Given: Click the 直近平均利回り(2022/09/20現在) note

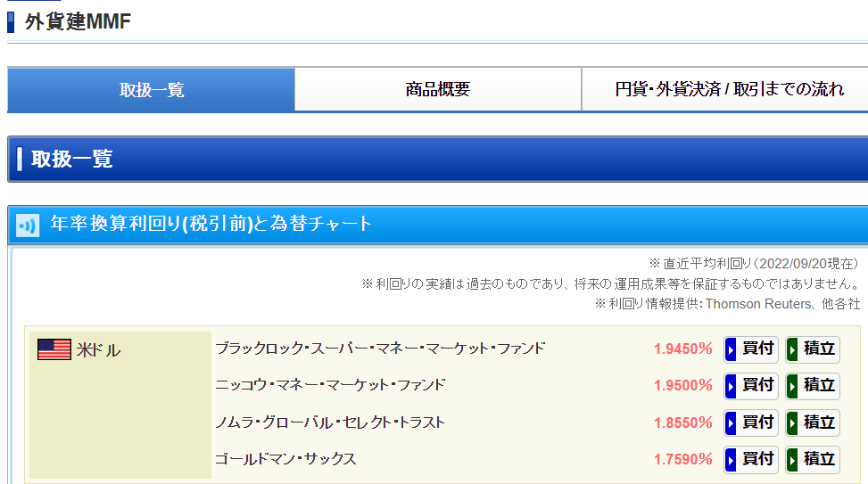Looking at the screenshot, I should click(754, 263).
